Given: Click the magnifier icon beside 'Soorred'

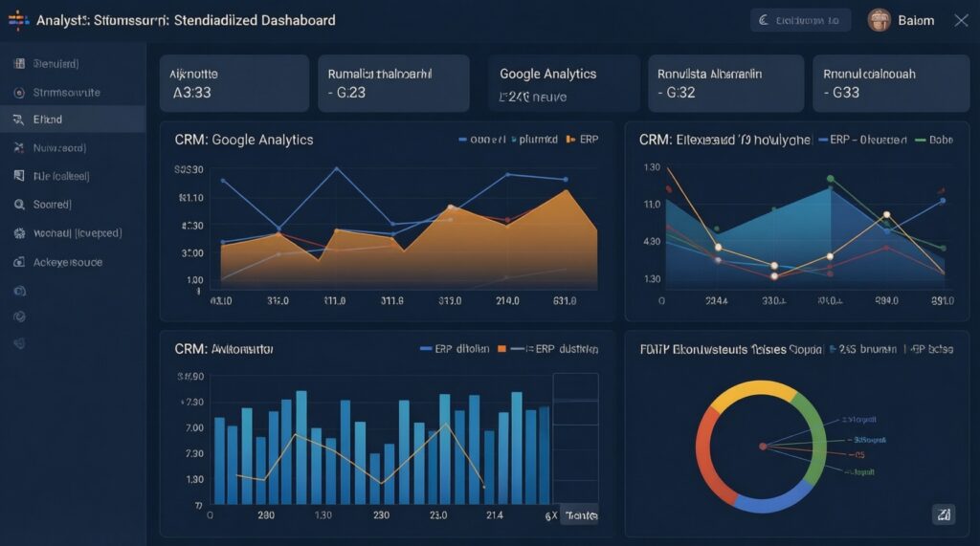Looking at the screenshot, I should (x=18, y=205).
